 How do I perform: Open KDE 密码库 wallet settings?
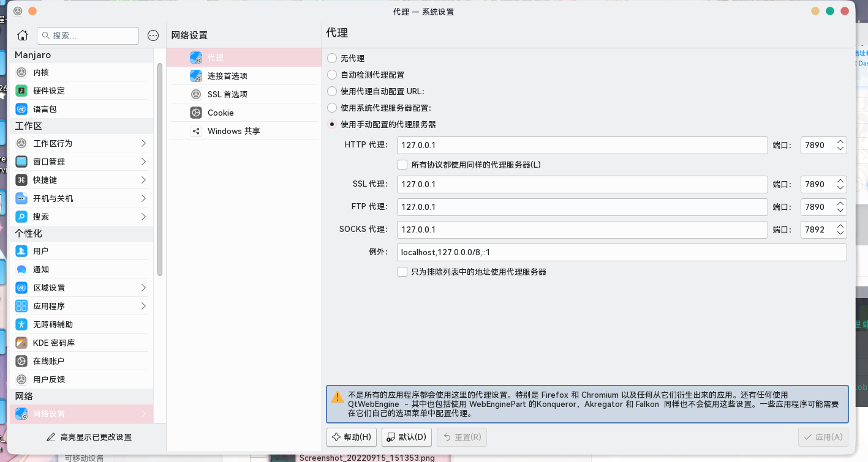81,343
